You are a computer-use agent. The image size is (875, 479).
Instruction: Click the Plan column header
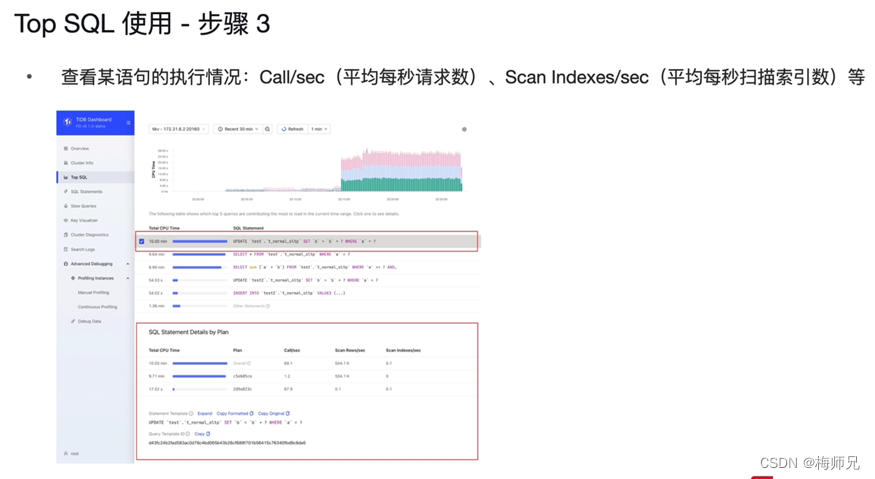pyautogui.click(x=238, y=351)
